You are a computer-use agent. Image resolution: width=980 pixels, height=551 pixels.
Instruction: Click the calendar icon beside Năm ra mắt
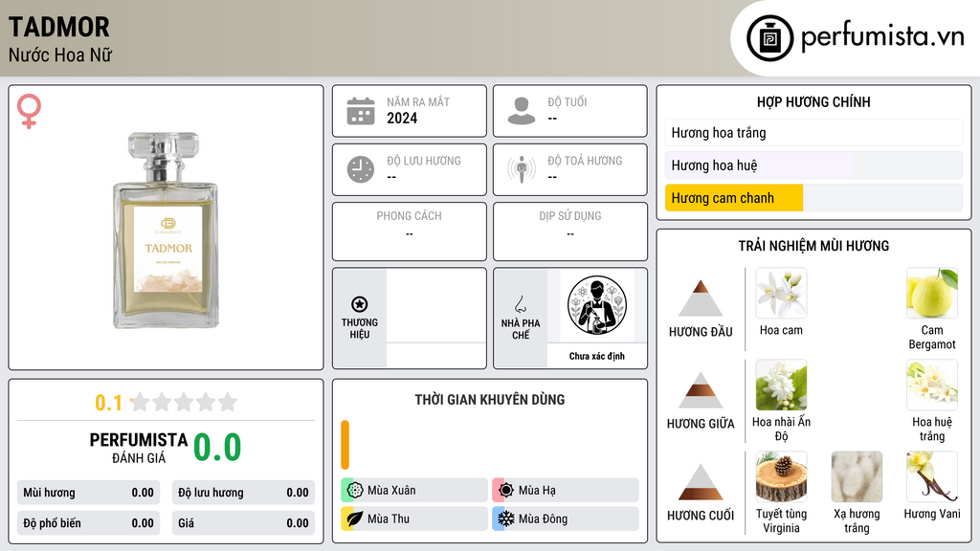click(361, 111)
